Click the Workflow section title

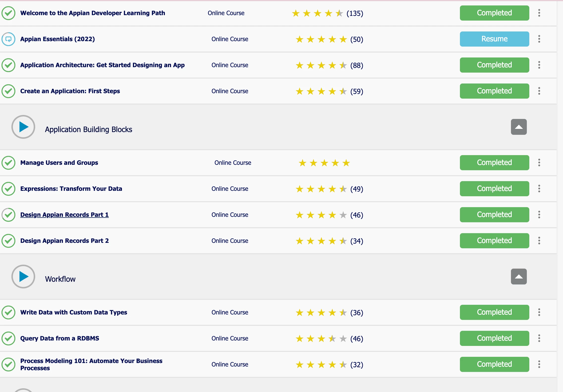[60, 279]
